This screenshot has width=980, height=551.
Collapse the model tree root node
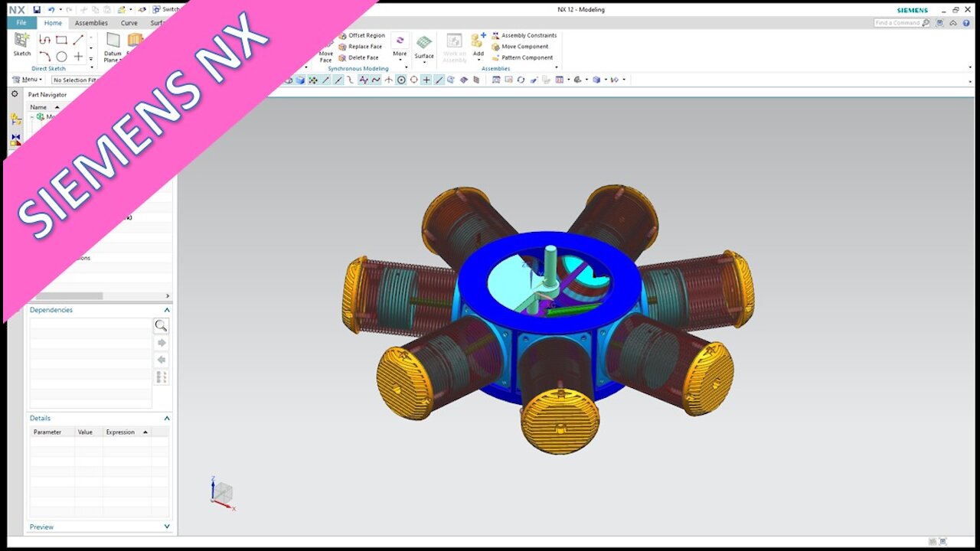pos(32,117)
